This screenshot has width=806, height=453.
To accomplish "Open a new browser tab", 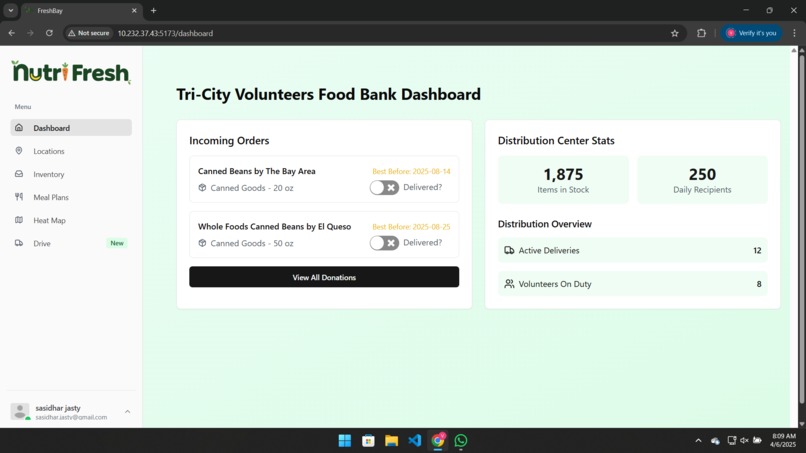I will [153, 10].
